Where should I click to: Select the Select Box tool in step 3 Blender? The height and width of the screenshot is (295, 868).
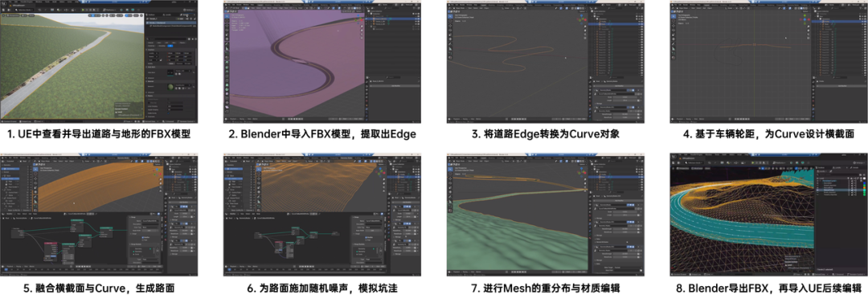click(450, 16)
